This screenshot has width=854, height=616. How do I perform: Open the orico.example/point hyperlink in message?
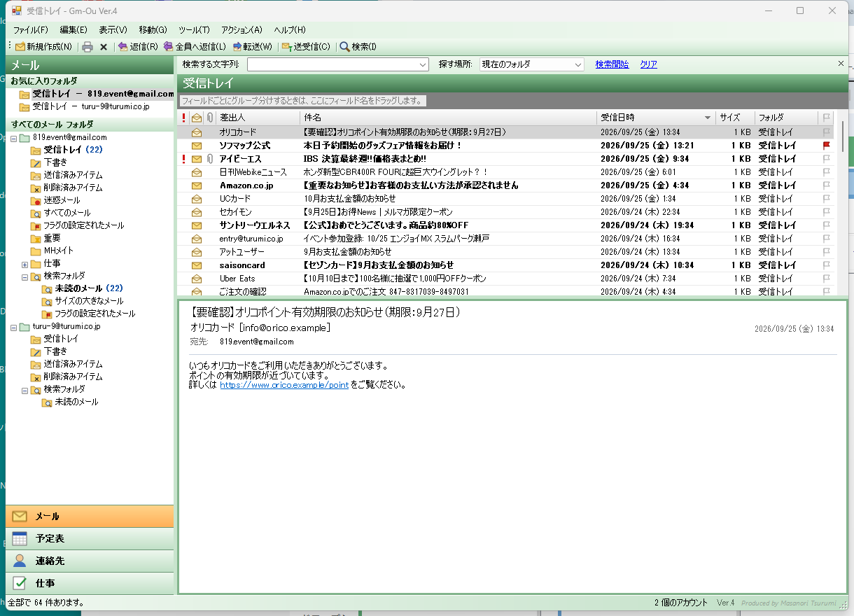284,385
